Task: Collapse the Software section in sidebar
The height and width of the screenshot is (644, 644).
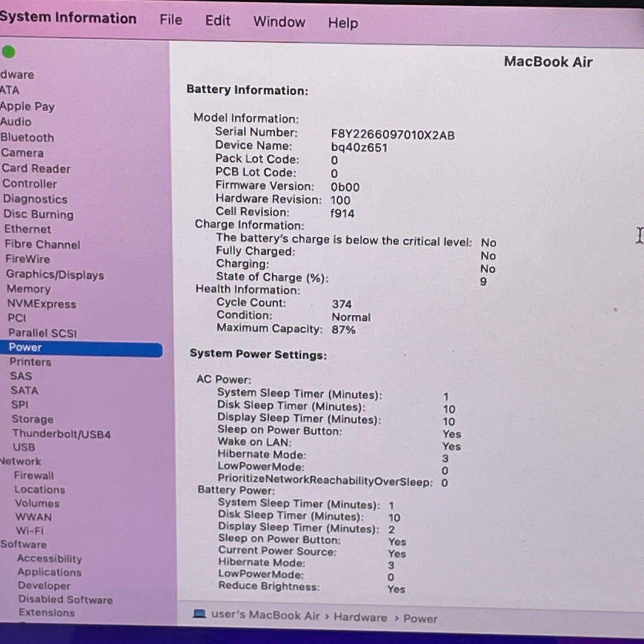Action: pyautogui.click(x=24, y=544)
